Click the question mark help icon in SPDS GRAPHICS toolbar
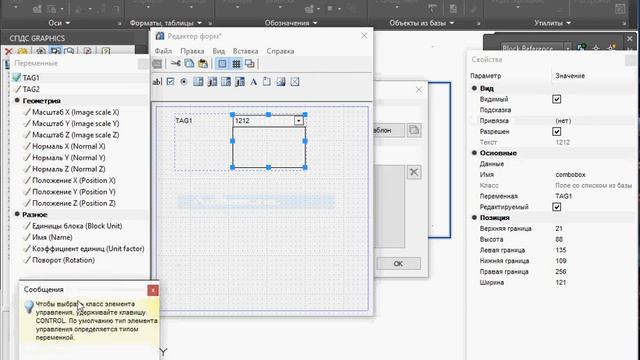 pos(106,51)
